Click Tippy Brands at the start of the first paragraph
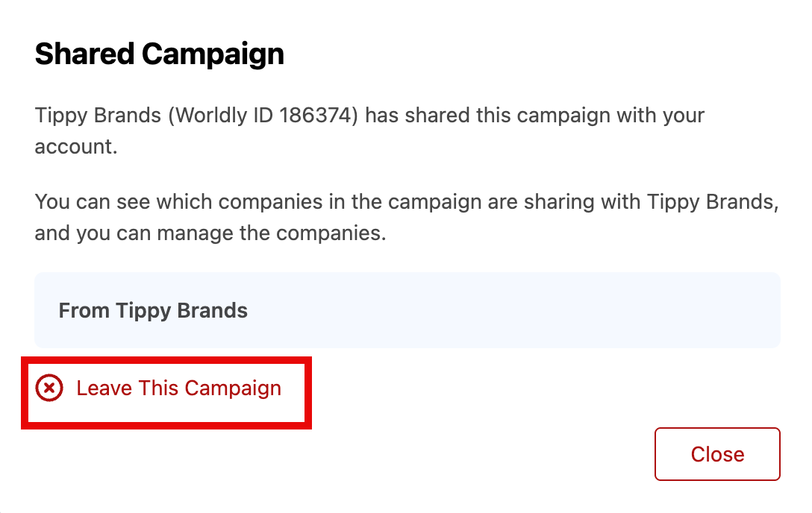The width and height of the screenshot is (812, 513). click(x=98, y=116)
